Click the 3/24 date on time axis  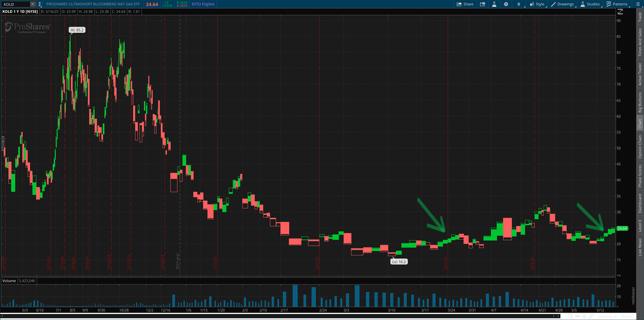[x=451, y=310]
